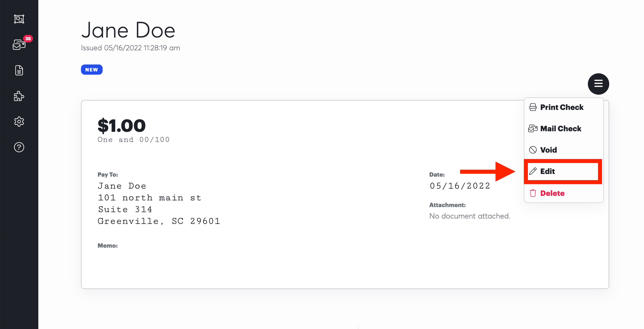Image resolution: width=644 pixels, height=329 pixels.
Task: Click the NEW status badge
Action: point(92,70)
